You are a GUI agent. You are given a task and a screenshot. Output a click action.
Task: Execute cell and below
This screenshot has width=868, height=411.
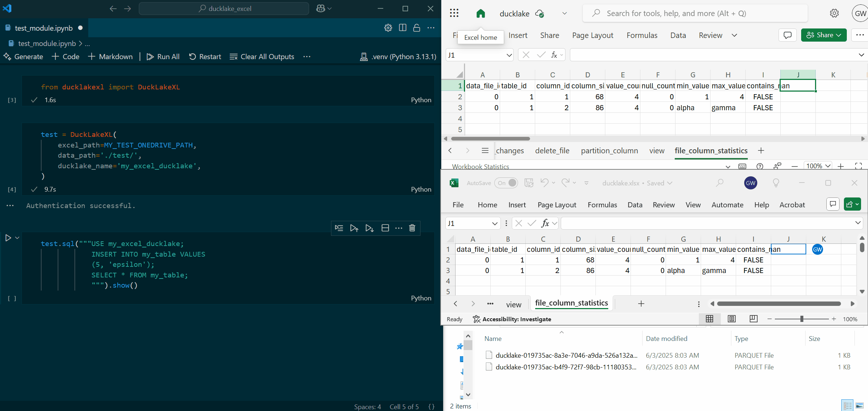(369, 228)
